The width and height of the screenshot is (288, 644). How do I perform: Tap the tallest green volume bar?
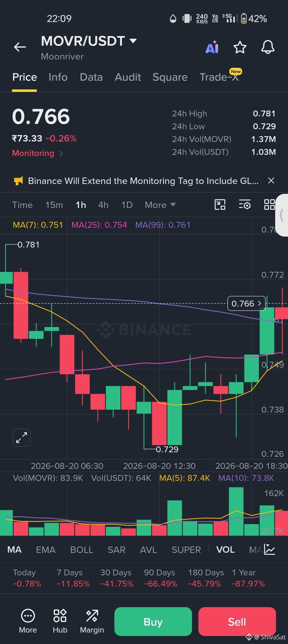[236, 511]
